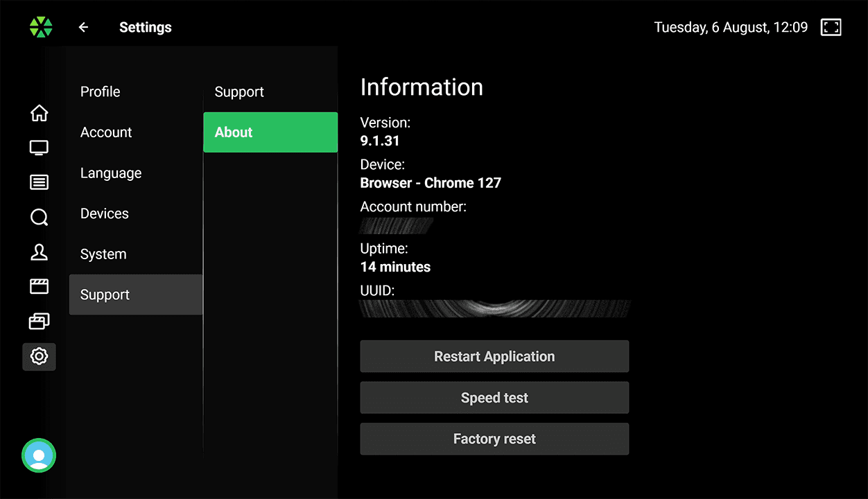Select Account in settings menu

pyautogui.click(x=106, y=132)
